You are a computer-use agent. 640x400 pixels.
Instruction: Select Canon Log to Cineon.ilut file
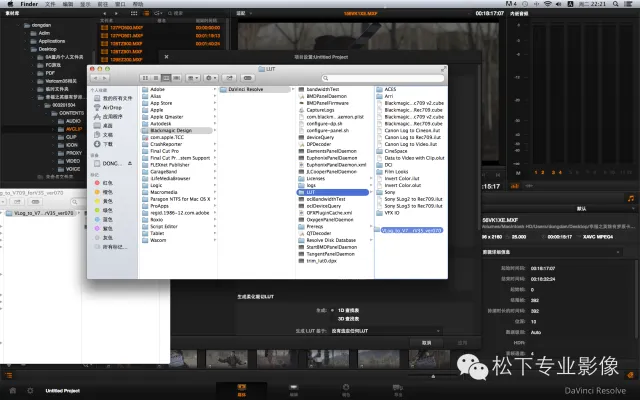pyautogui.click(x=410, y=130)
